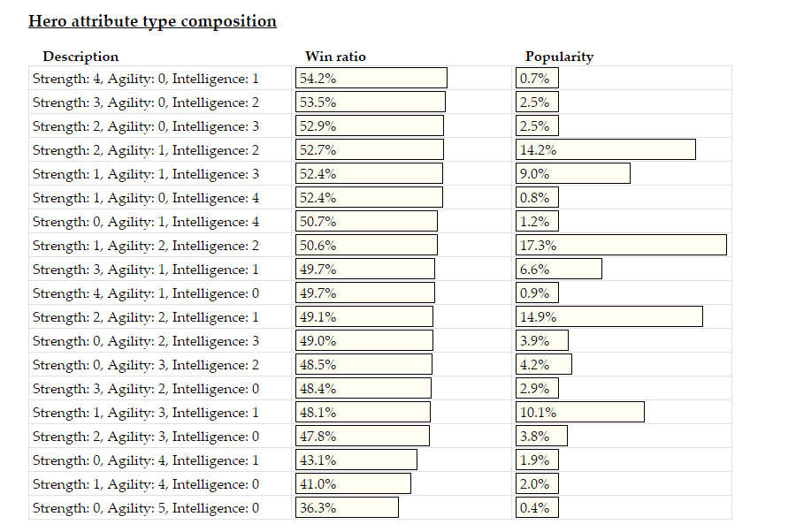Click the 10.1% popularity bar
Viewport: 796px width, 532px height.
[580, 413]
